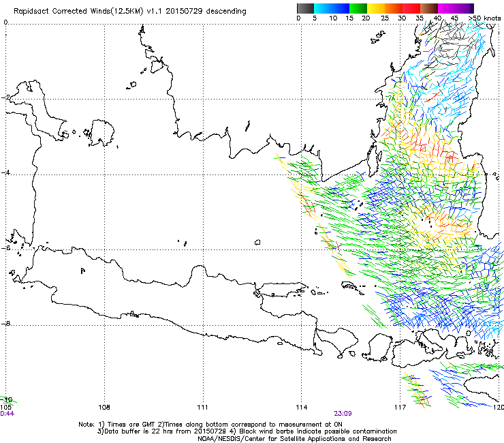Click latitude label '-8' on left axis
This screenshot has width=504, height=443.
pyautogui.click(x=5, y=323)
